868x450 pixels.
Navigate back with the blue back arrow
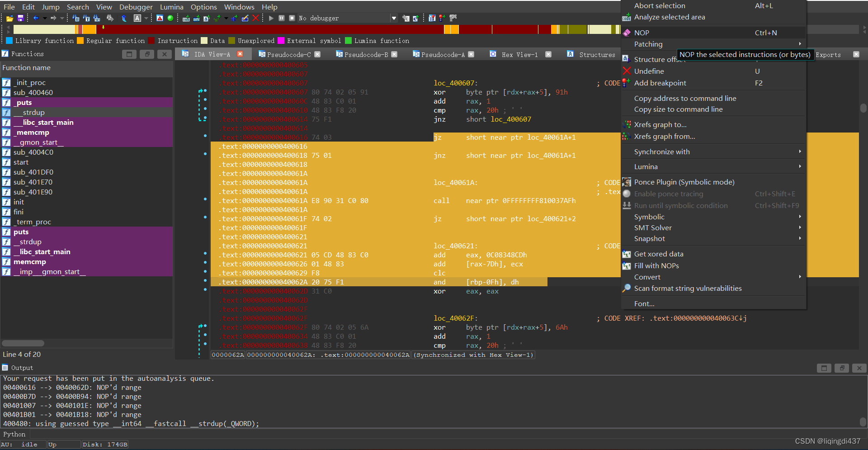click(36, 18)
